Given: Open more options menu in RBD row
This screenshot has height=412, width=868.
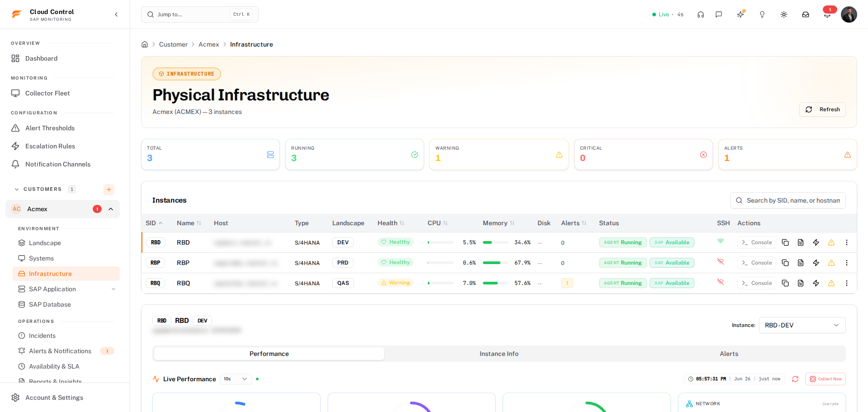Looking at the screenshot, I should pyautogui.click(x=847, y=242).
